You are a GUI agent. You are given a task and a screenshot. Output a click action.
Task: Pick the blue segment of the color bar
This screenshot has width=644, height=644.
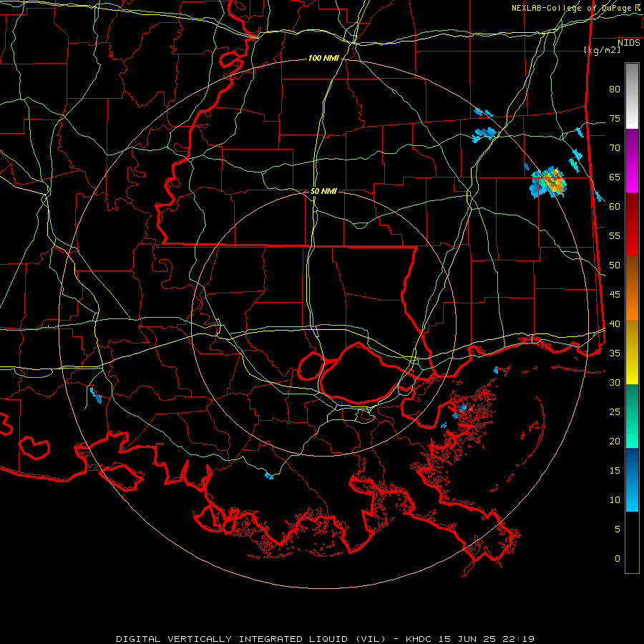point(632,479)
